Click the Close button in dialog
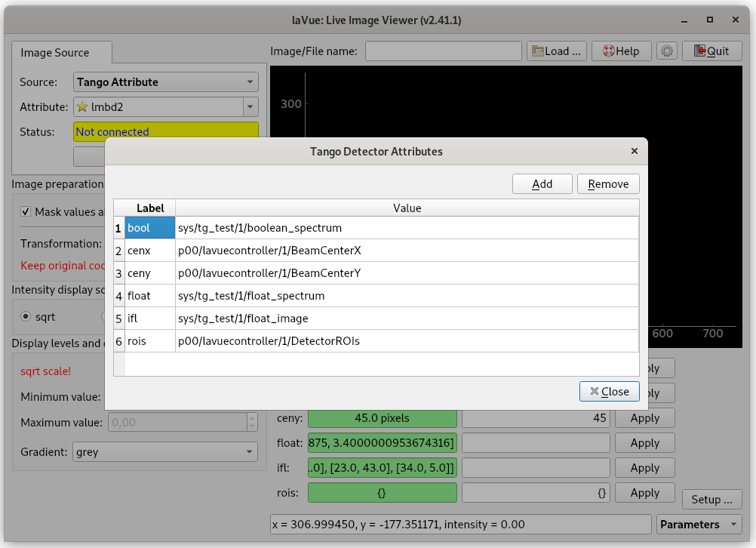The height and width of the screenshot is (548, 756). tap(609, 391)
